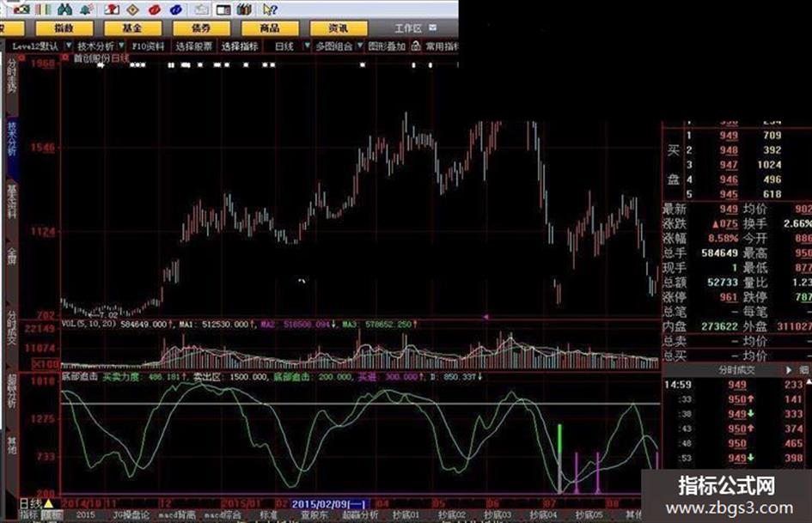The width and height of the screenshot is (812, 523).
Task: Click the grayed folder toolbar icon
Action: tap(201, 9)
